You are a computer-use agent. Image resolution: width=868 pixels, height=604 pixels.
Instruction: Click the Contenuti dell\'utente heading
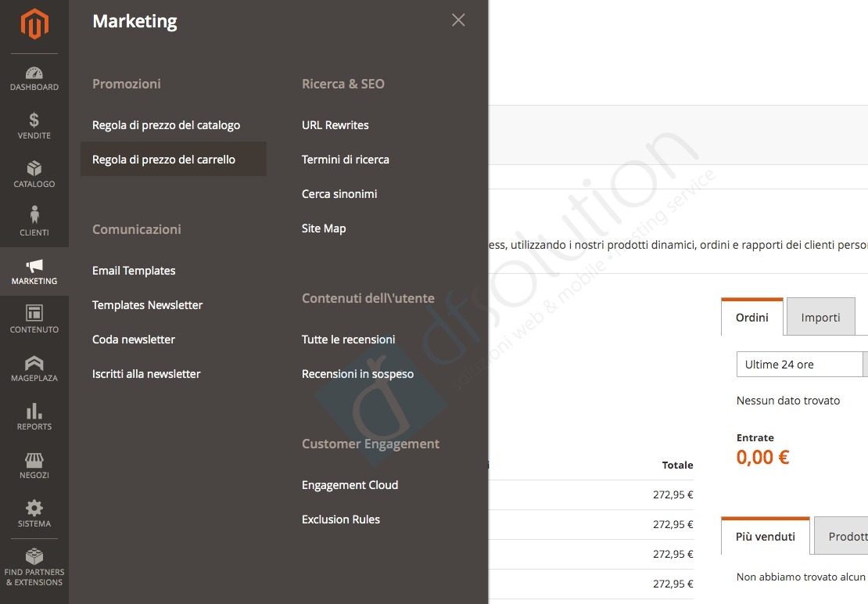368,298
